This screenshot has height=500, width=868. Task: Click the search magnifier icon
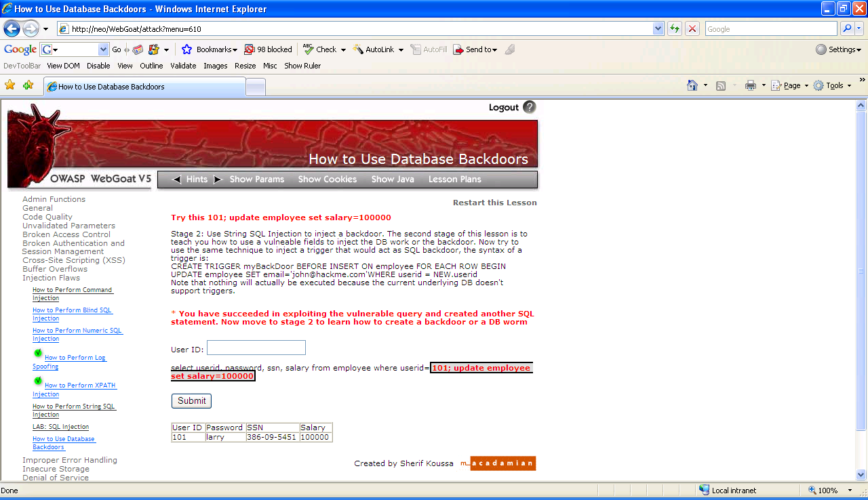847,29
